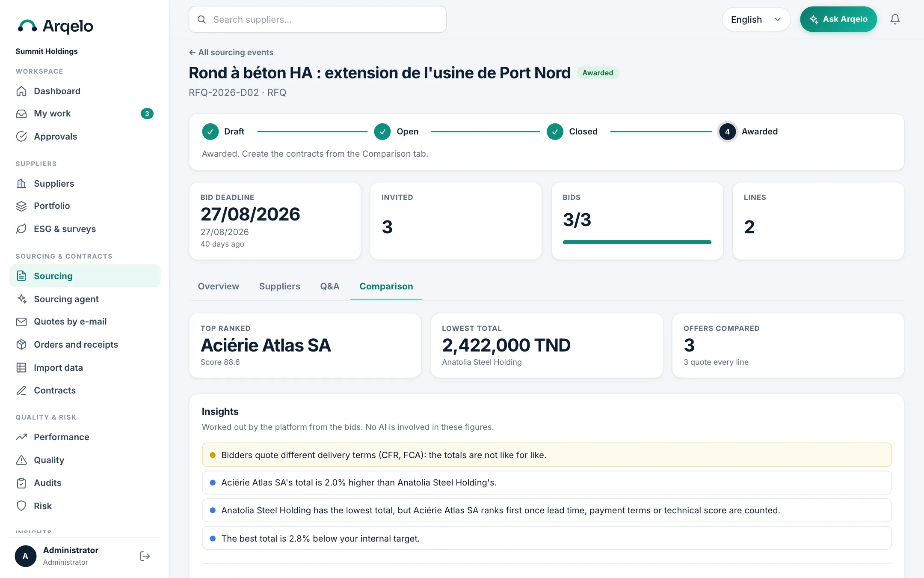Click the Orders and receipts box icon

(x=21, y=345)
